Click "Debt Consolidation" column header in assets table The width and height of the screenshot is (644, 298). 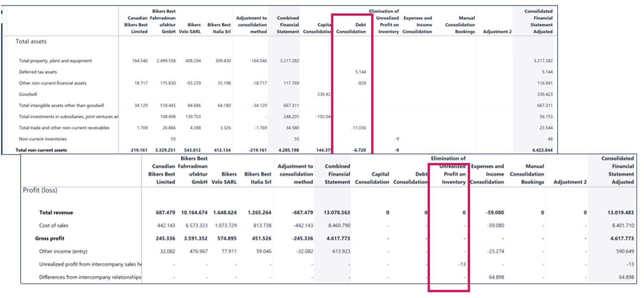coord(351,28)
